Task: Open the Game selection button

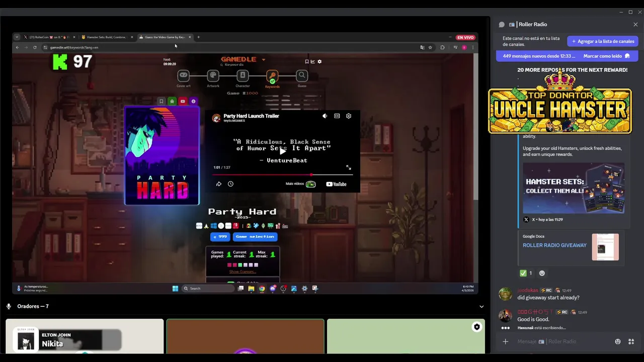Action: pos(255,237)
